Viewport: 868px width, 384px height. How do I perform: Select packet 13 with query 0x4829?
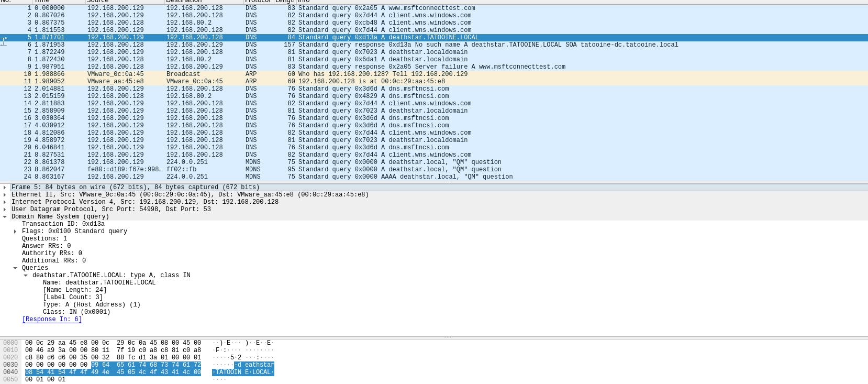coord(434,96)
